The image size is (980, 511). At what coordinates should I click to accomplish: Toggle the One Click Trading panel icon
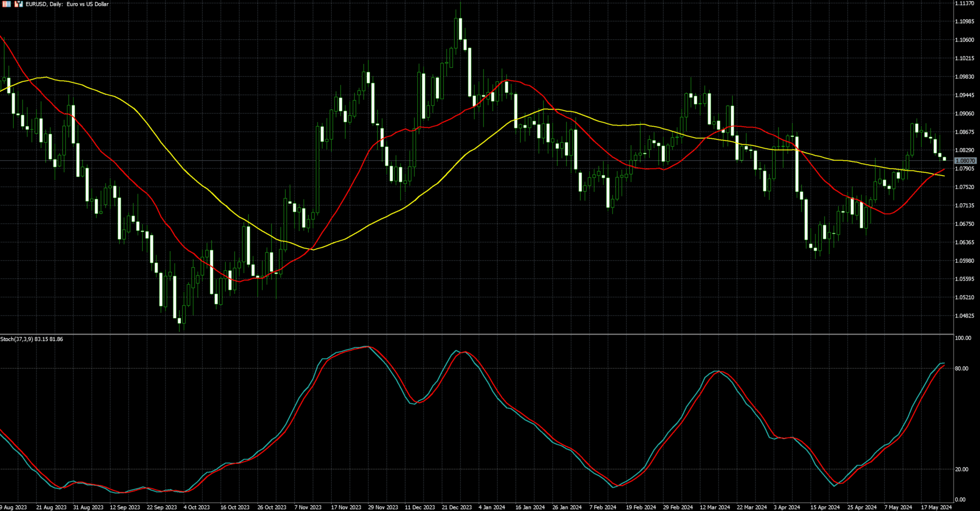click(x=7, y=4)
